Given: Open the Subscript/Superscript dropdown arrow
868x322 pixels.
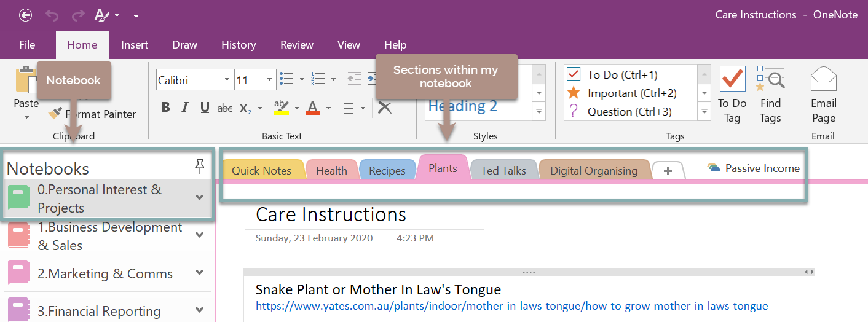Looking at the screenshot, I should coord(261,108).
